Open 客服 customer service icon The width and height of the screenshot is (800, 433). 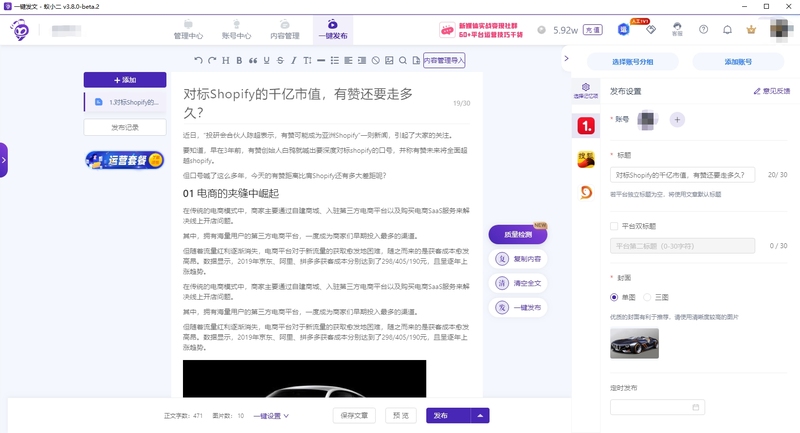pyautogui.click(x=677, y=29)
